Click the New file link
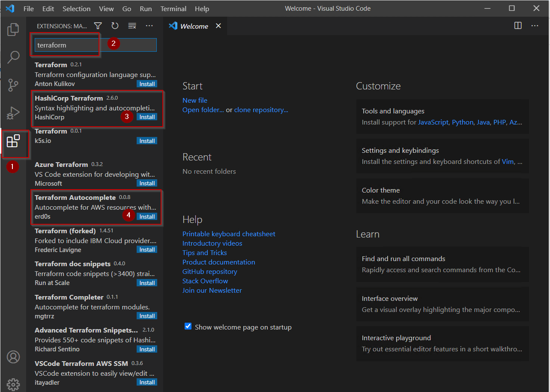550x392 pixels. 194,100
